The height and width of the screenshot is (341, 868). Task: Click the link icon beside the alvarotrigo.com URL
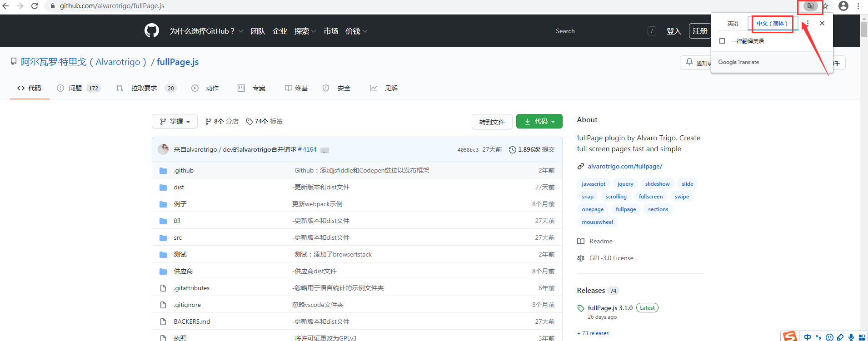point(581,166)
